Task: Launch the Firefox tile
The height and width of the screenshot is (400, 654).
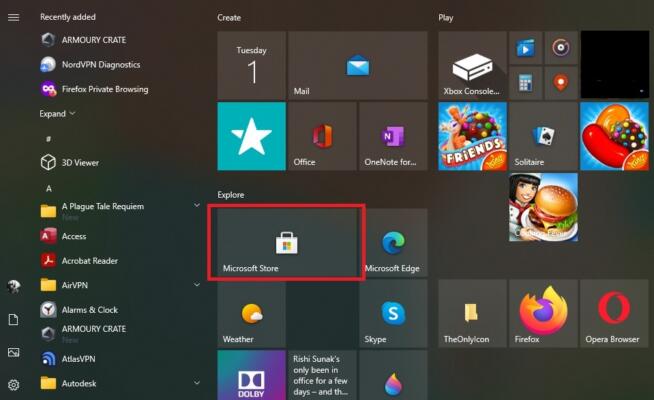Action: click(x=543, y=314)
